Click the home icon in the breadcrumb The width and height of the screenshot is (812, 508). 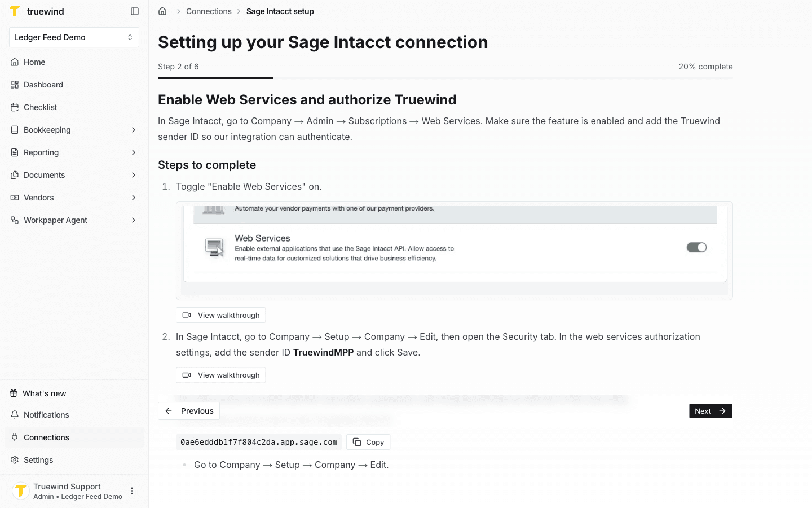[x=162, y=11]
